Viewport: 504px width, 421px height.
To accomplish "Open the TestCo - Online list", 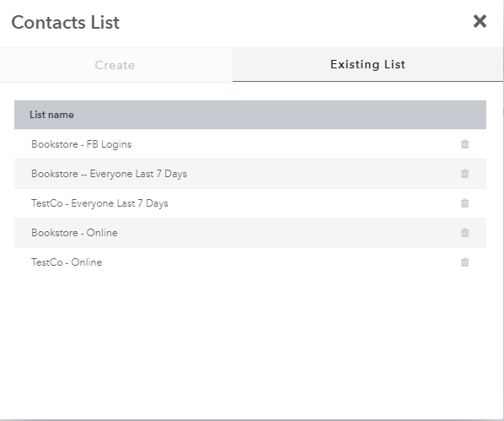I will (67, 262).
